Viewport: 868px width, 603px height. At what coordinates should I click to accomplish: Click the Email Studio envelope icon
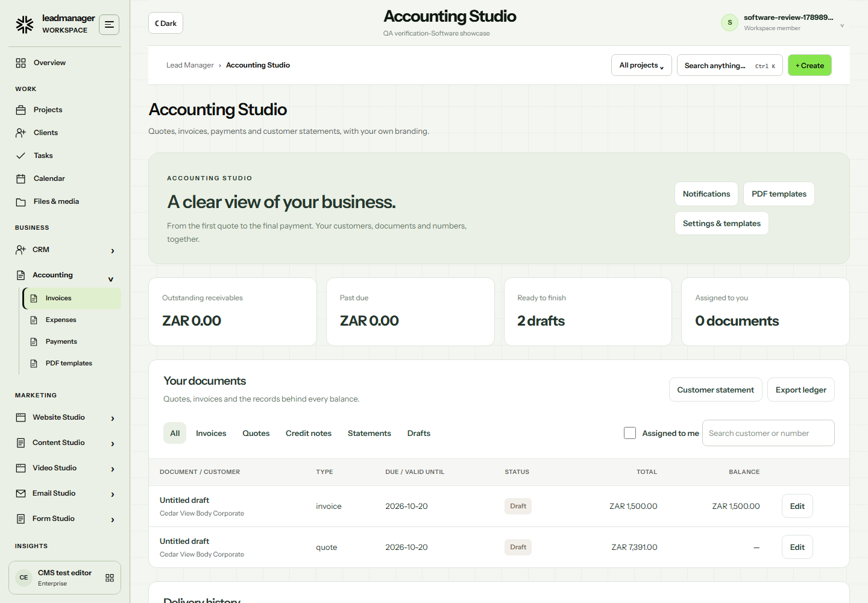(x=21, y=493)
